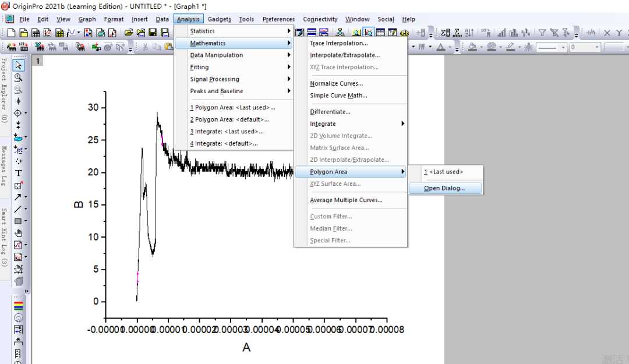Show the Messages Log side panel
Image resolution: width=629 pixels, height=364 pixels.
click(x=4, y=166)
